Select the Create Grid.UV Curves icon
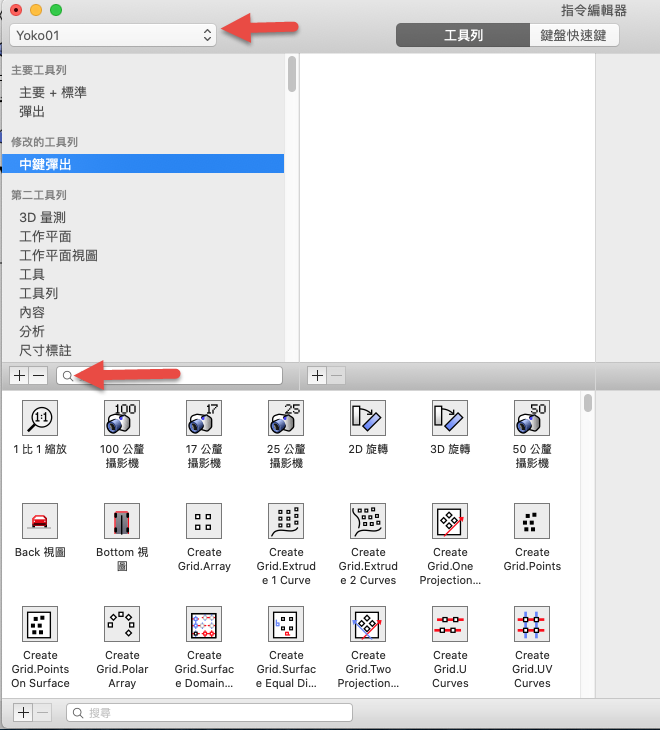Image resolution: width=660 pixels, height=730 pixels. point(532,624)
